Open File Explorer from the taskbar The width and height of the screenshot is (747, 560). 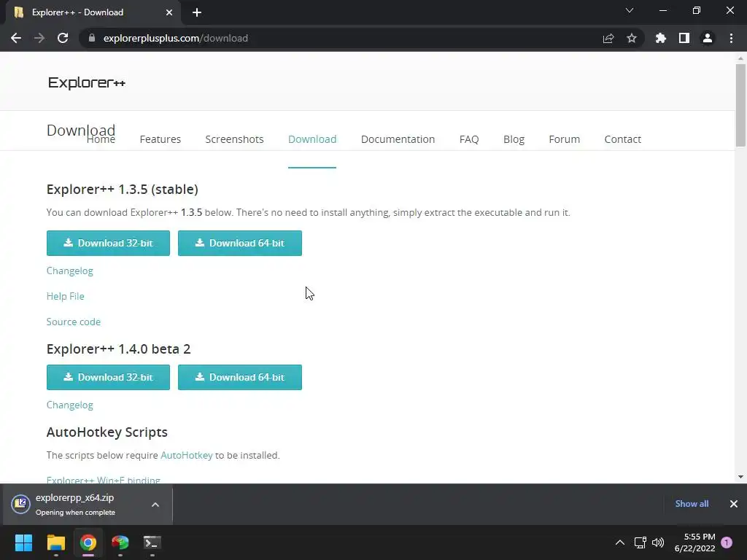coord(55,542)
